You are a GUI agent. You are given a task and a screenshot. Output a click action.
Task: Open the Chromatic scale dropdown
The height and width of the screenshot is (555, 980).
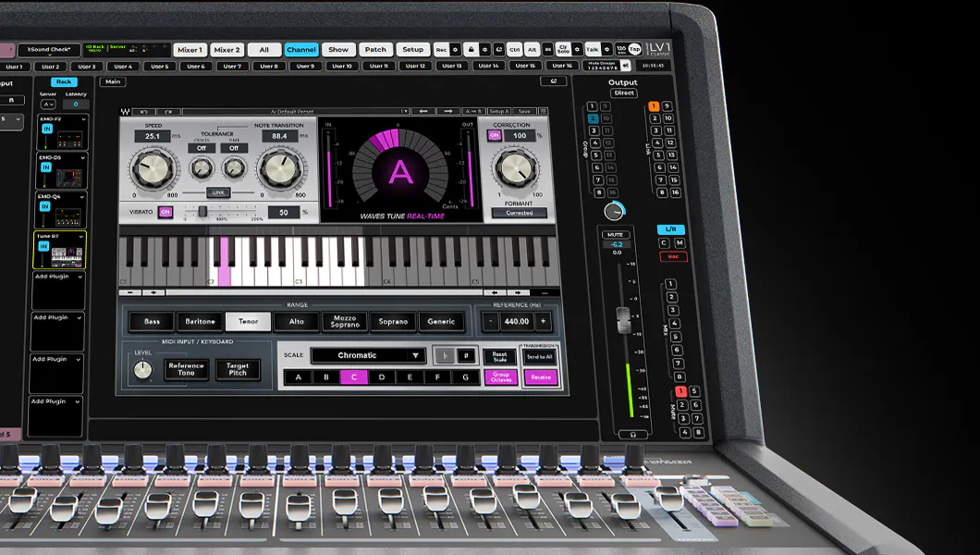368,355
